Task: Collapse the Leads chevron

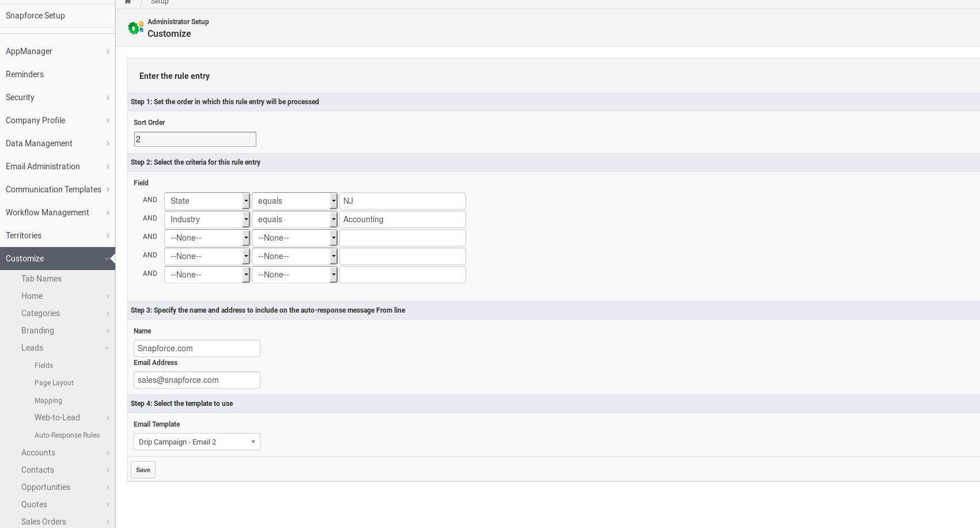Action: 107,348
